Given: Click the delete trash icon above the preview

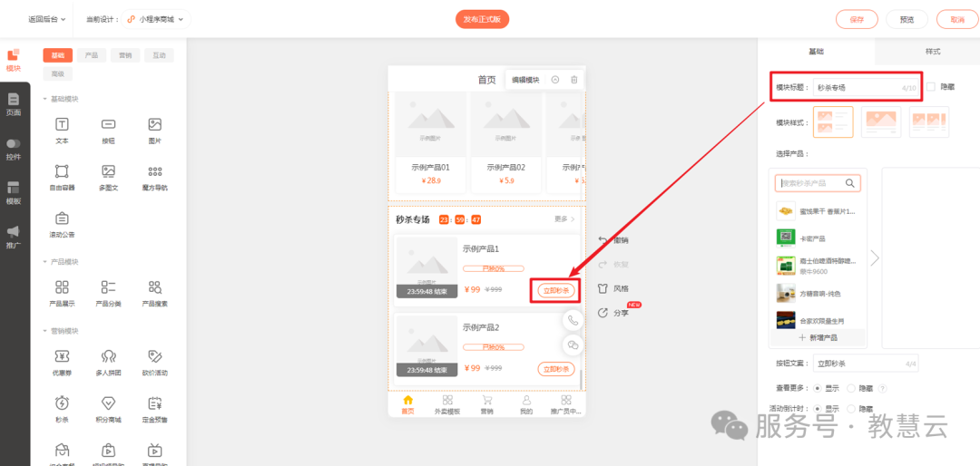Looking at the screenshot, I should pos(573,80).
